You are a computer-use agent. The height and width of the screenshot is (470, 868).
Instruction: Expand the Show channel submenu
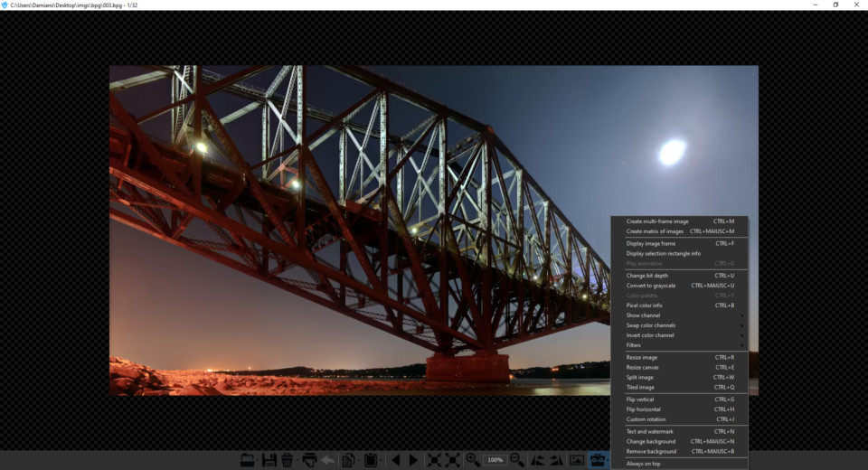[643, 315]
